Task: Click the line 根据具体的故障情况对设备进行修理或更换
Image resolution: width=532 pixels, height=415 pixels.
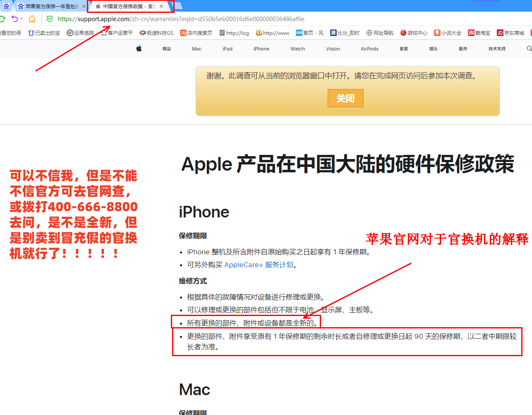Action: pos(256,297)
